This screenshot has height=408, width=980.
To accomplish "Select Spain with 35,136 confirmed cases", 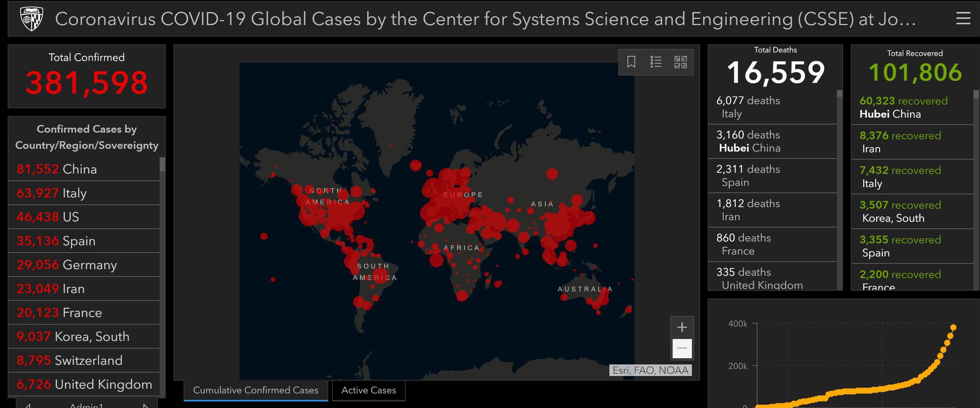I will (x=84, y=241).
